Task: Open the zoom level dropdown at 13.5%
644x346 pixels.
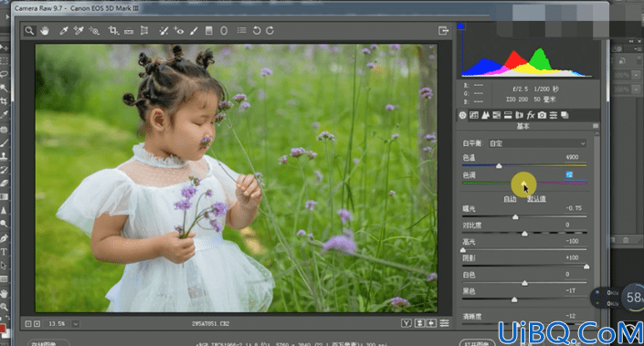Action: (x=76, y=324)
